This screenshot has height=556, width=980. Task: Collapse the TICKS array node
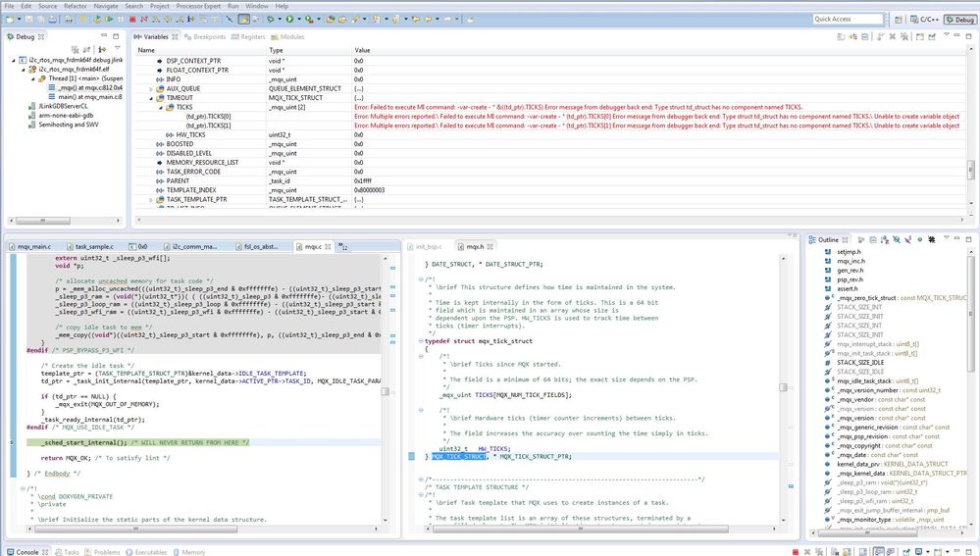pos(160,107)
